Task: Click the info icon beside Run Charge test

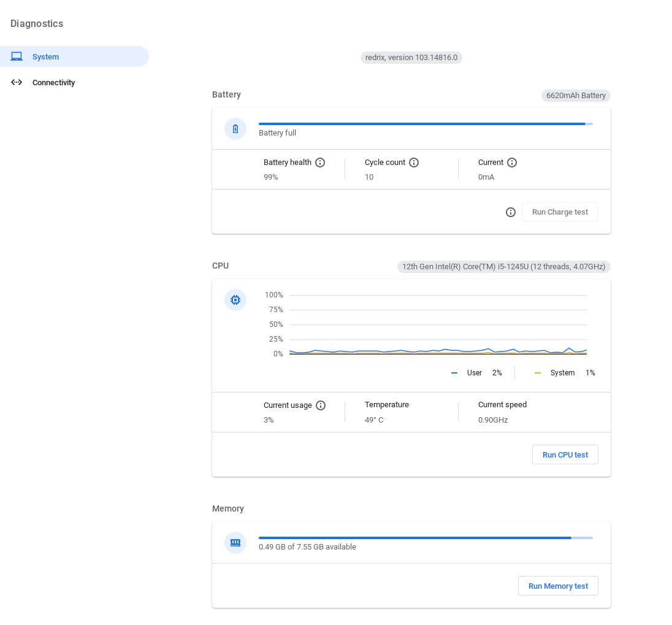Action: pos(511,212)
